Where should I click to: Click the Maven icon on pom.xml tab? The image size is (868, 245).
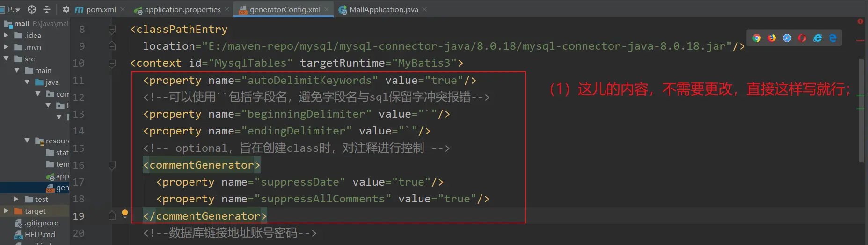(x=79, y=10)
